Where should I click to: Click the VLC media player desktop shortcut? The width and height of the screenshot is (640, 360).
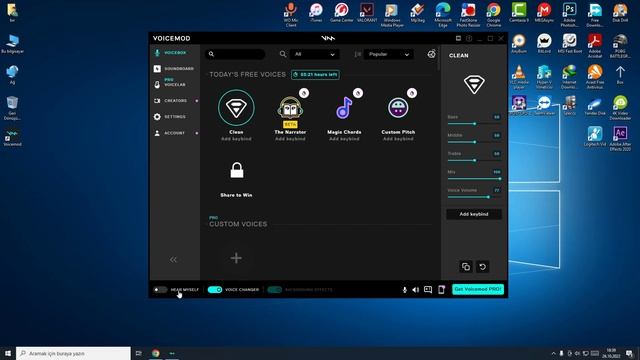(x=519, y=77)
